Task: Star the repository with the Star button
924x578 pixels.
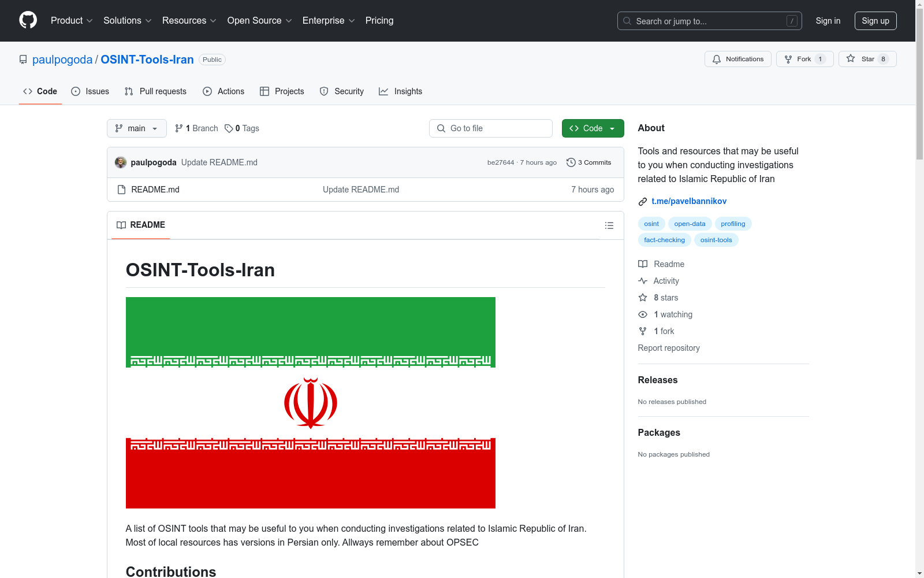Action: click(x=867, y=59)
